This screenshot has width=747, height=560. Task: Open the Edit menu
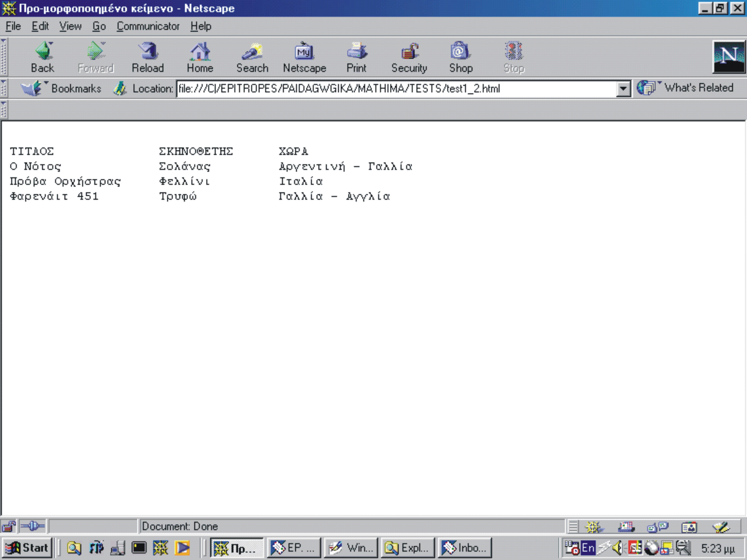coord(40,26)
